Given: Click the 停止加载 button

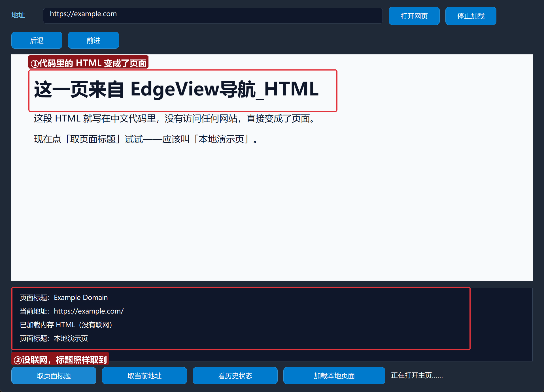Looking at the screenshot, I should tap(471, 16).
